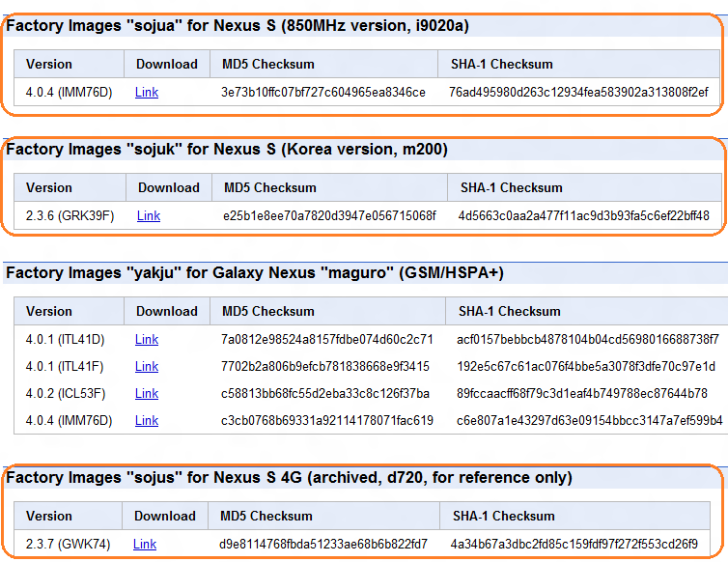Image resolution: width=728 pixels, height=562 pixels.
Task: Click the download Link for 4.0.1 (ITL41D)
Action: (147, 339)
